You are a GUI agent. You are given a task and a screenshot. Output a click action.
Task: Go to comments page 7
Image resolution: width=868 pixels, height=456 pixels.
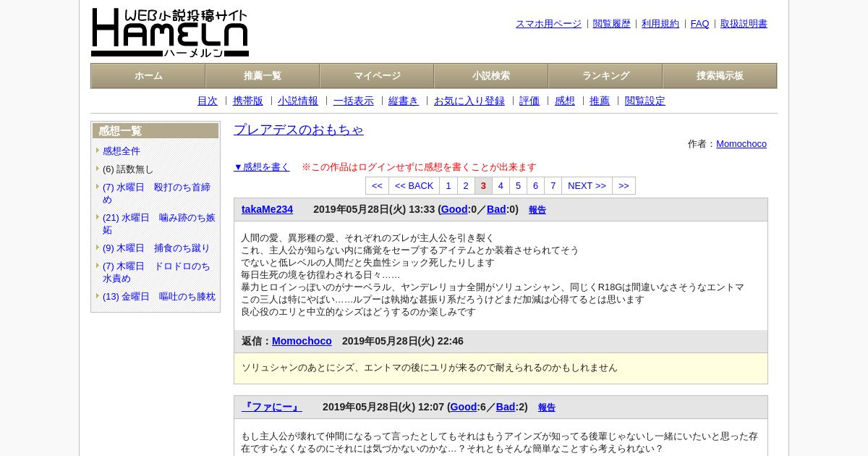[553, 186]
